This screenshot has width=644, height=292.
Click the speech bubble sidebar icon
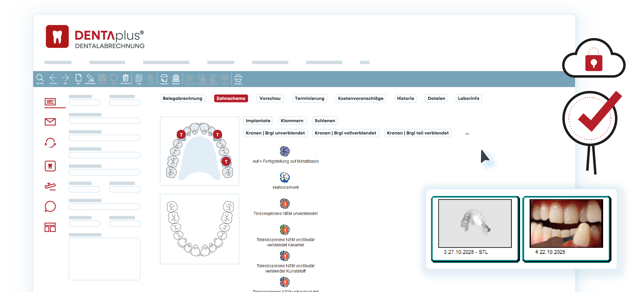pyautogui.click(x=50, y=206)
